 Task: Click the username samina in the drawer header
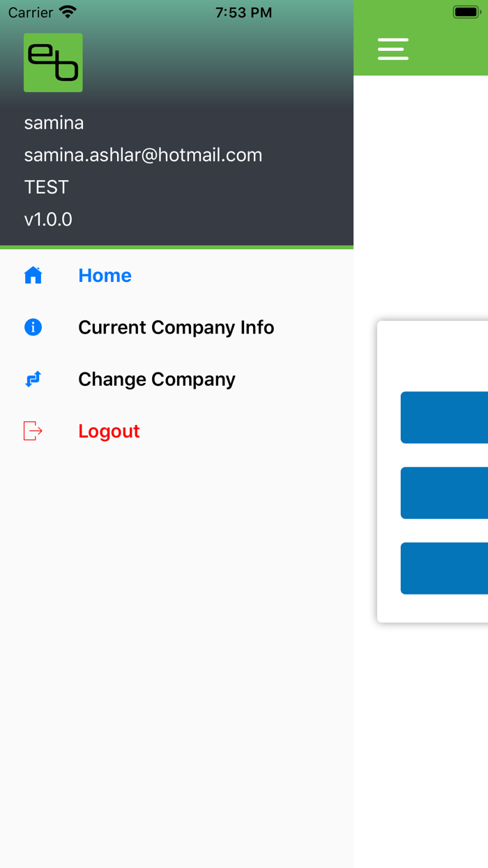click(x=54, y=123)
